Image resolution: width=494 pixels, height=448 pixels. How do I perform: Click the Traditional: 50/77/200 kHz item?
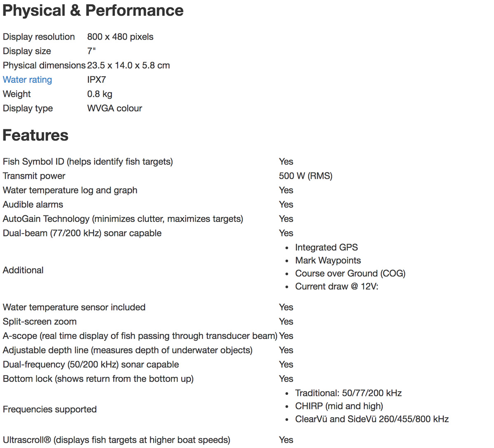(x=348, y=393)
